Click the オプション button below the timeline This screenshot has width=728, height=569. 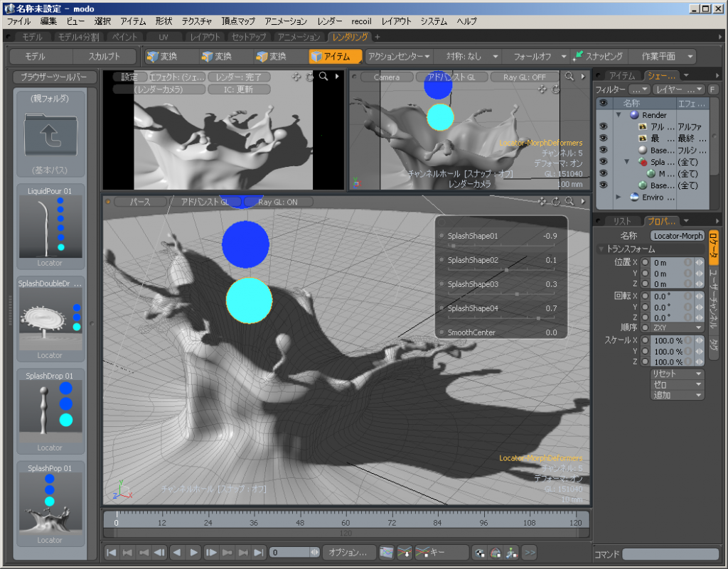(x=349, y=552)
